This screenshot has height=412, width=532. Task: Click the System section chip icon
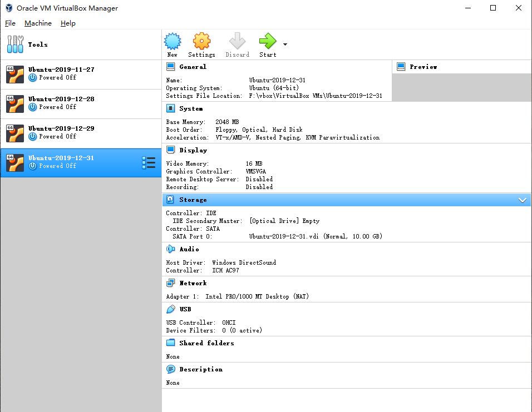tap(170, 108)
